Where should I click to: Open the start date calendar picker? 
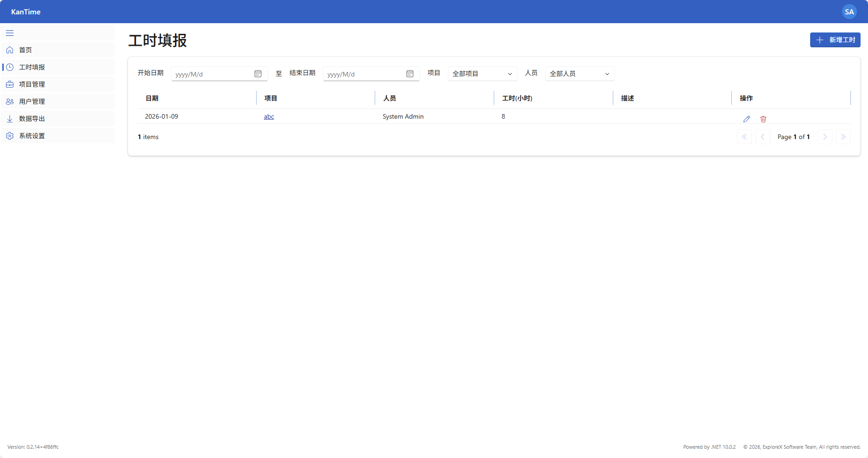tap(258, 74)
